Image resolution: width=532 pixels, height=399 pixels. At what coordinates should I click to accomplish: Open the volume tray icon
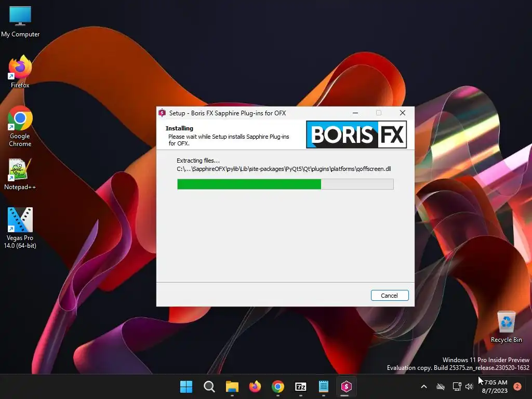pyautogui.click(x=469, y=387)
